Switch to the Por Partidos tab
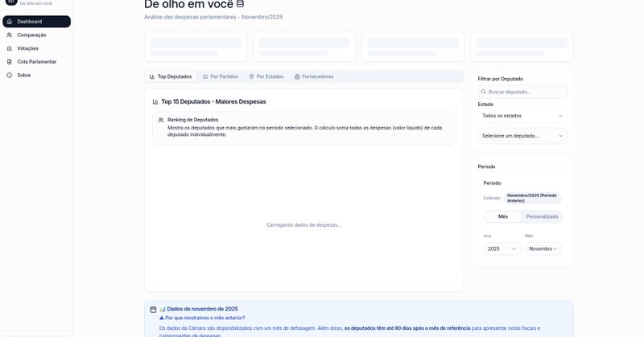 pos(221,76)
